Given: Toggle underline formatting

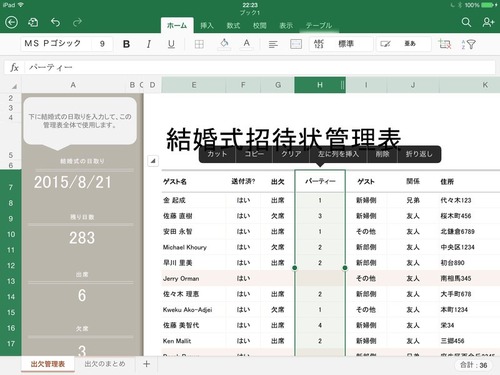Looking at the screenshot, I should 171,44.
